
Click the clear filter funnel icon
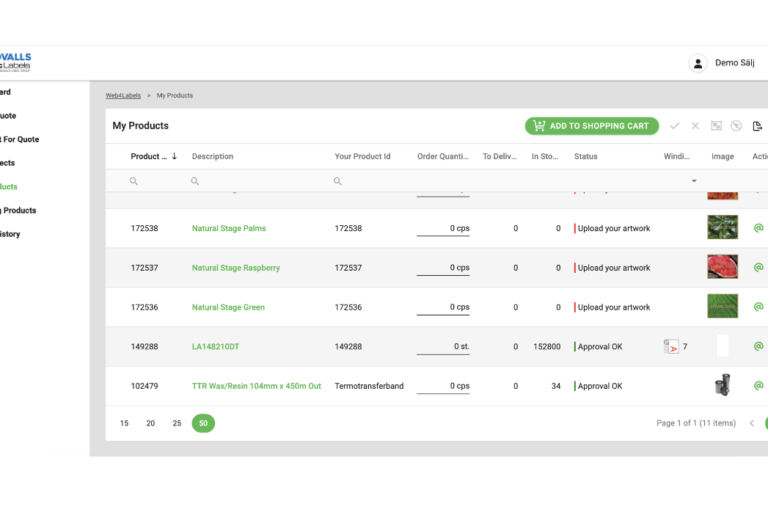click(736, 126)
